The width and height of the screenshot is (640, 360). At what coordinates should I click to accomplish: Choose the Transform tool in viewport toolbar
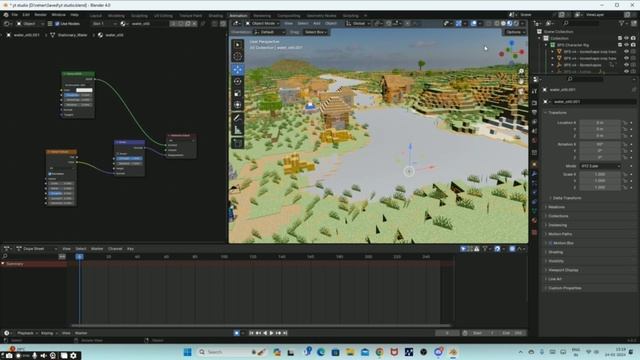238,105
